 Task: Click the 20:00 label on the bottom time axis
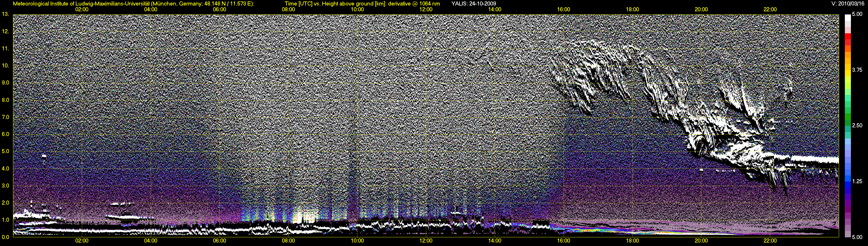701,241
